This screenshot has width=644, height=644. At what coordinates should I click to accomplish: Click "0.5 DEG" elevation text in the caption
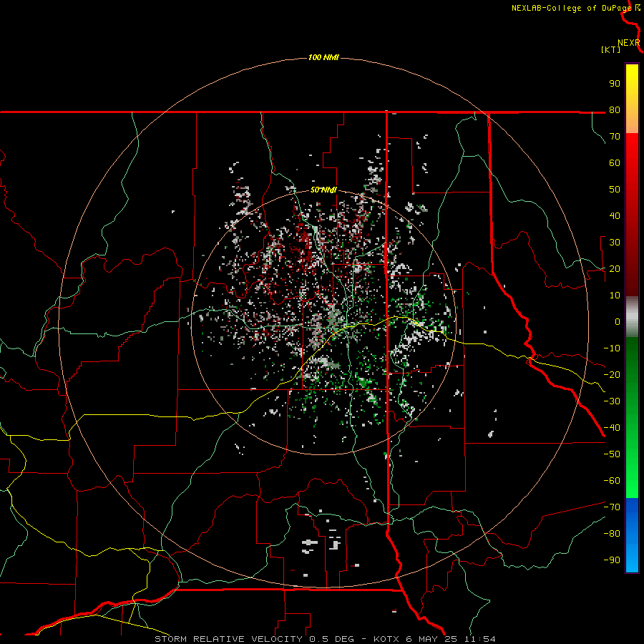pos(331,639)
